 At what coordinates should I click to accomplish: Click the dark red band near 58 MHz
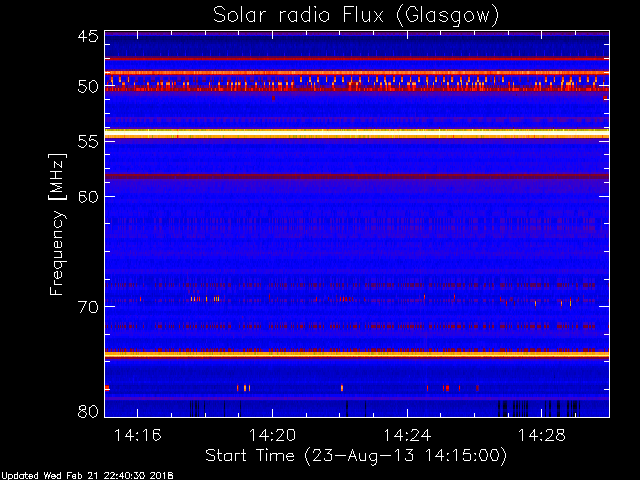point(357,176)
